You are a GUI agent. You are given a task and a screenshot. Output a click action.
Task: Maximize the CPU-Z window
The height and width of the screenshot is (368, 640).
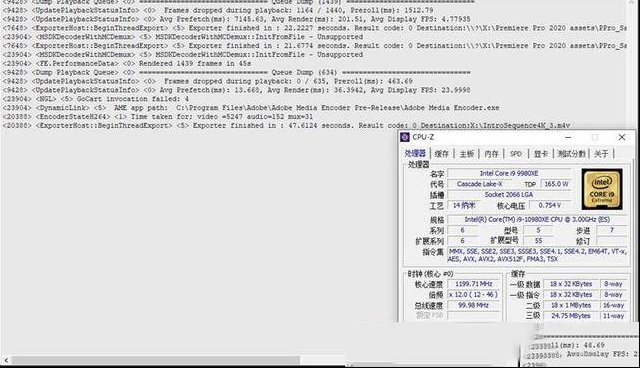tap(595, 137)
